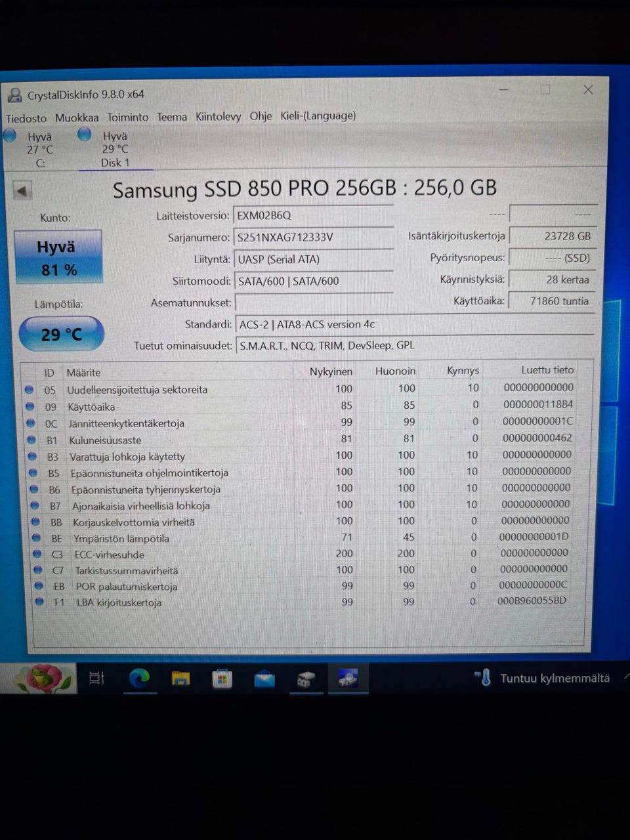Launch Microsoft Edge from the taskbar
The height and width of the screenshot is (840, 630).
(139, 679)
